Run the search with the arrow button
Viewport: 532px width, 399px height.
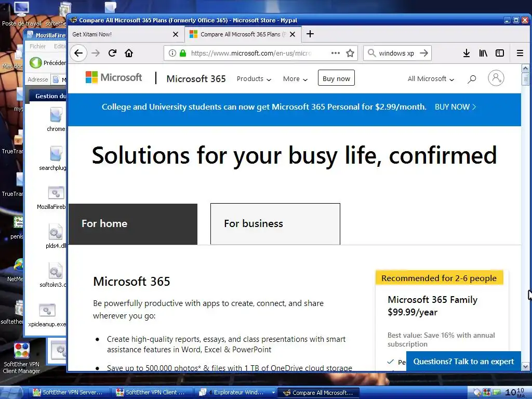point(424,53)
